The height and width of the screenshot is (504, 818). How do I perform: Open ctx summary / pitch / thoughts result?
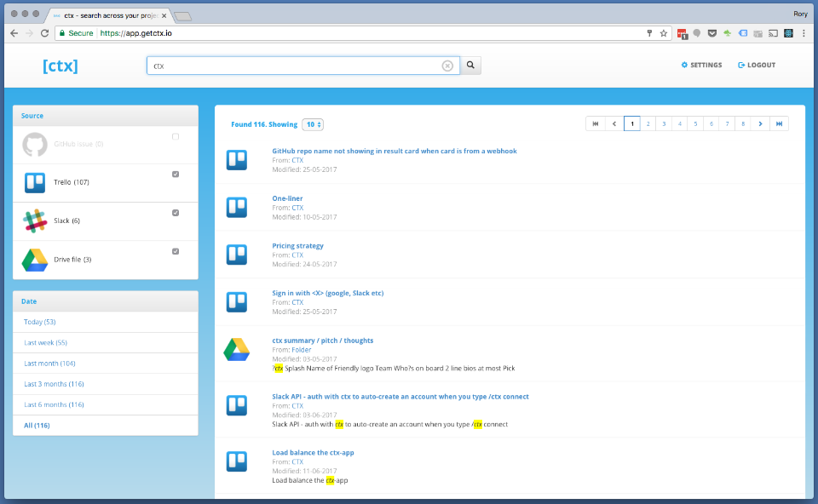pos(322,341)
